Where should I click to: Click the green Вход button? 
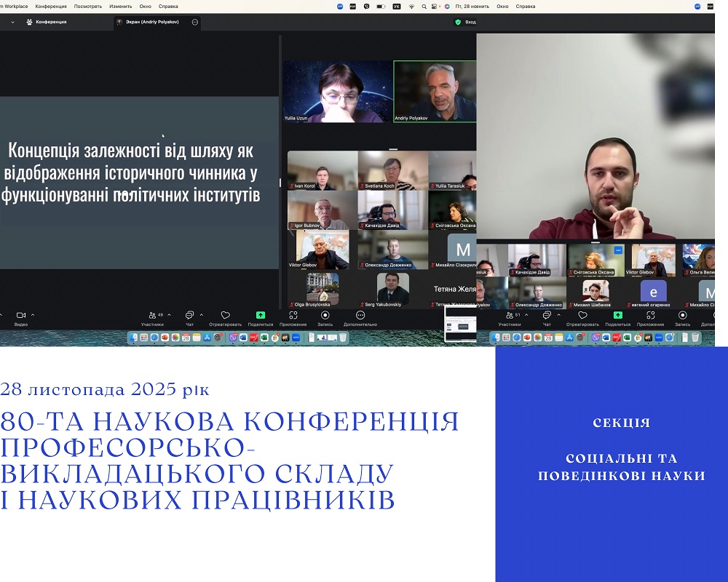coord(464,22)
